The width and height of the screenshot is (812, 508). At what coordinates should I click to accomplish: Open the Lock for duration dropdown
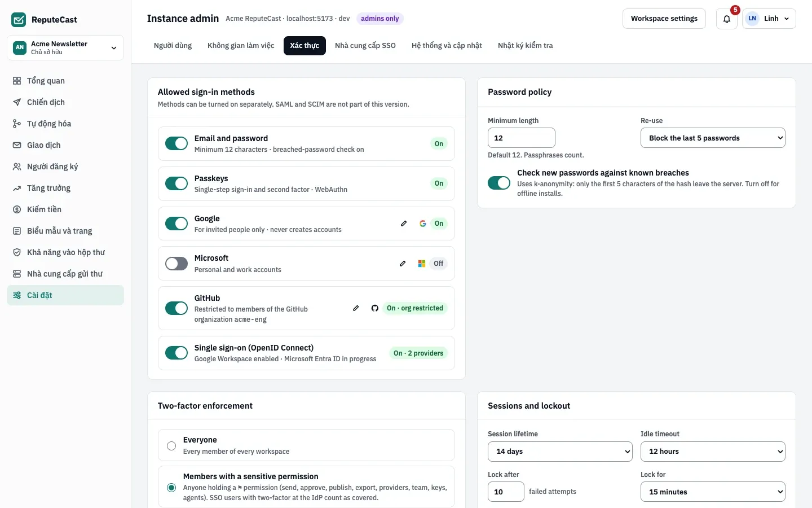tap(713, 492)
